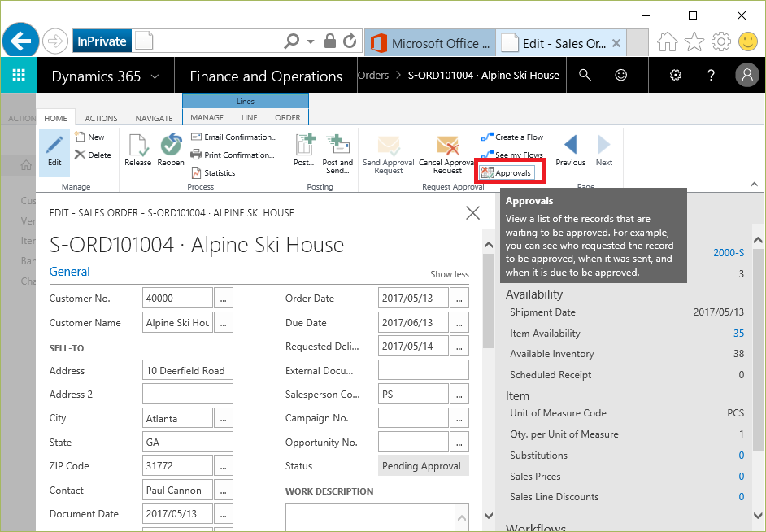The height and width of the screenshot is (532, 766).
Task: Open browser tools gear icon
Action: click(x=721, y=42)
